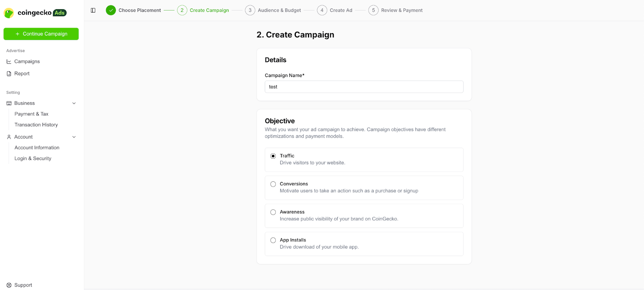Image resolution: width=644 pixels, height=290 pixels.
Task: Open the Campaigns page
Action: (x=27, y=62)
